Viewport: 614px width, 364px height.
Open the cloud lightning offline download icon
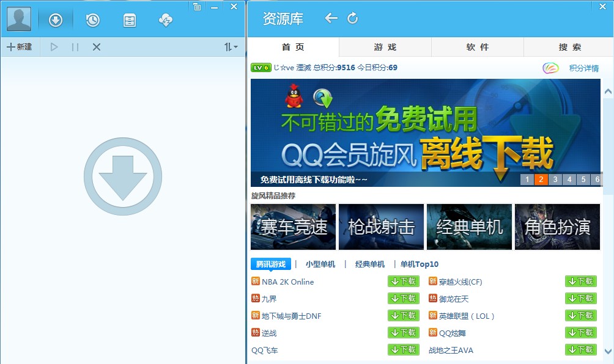point(166,20)
